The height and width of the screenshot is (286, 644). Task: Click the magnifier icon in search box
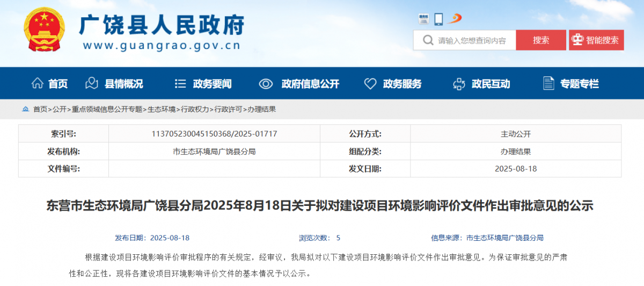click(x=428, y=40)
